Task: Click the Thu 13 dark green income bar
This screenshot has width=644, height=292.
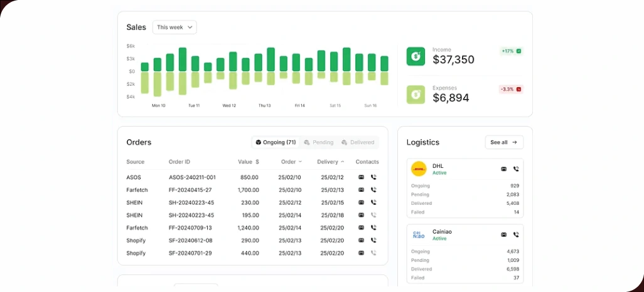Action: click(271, 60)
